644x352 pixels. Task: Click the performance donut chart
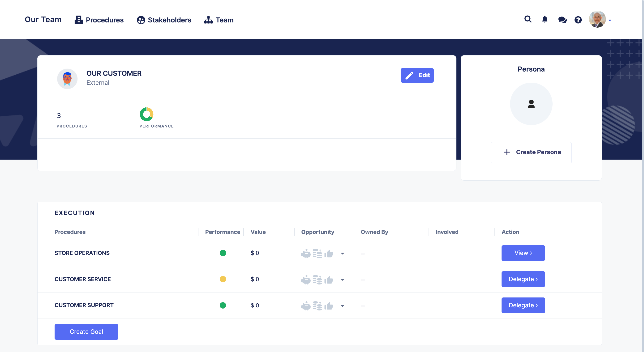coord(146,114)
